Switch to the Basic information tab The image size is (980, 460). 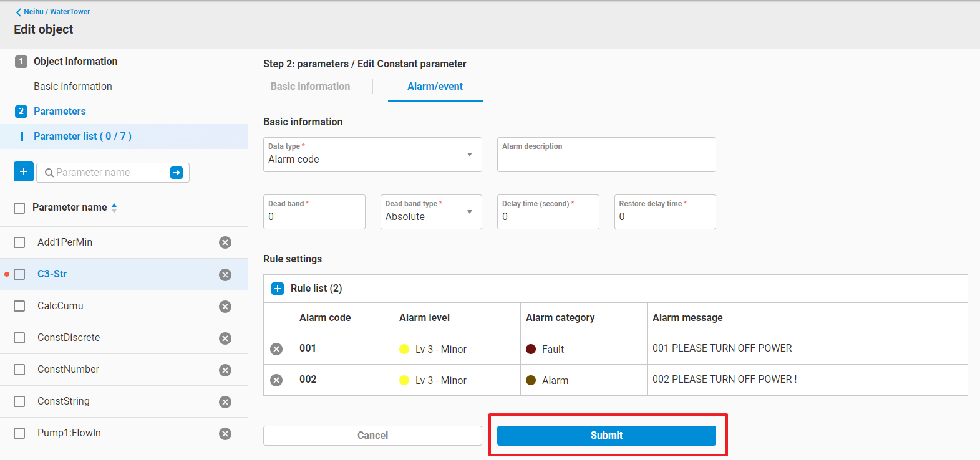pyautogui.click(x=310, y=87)
